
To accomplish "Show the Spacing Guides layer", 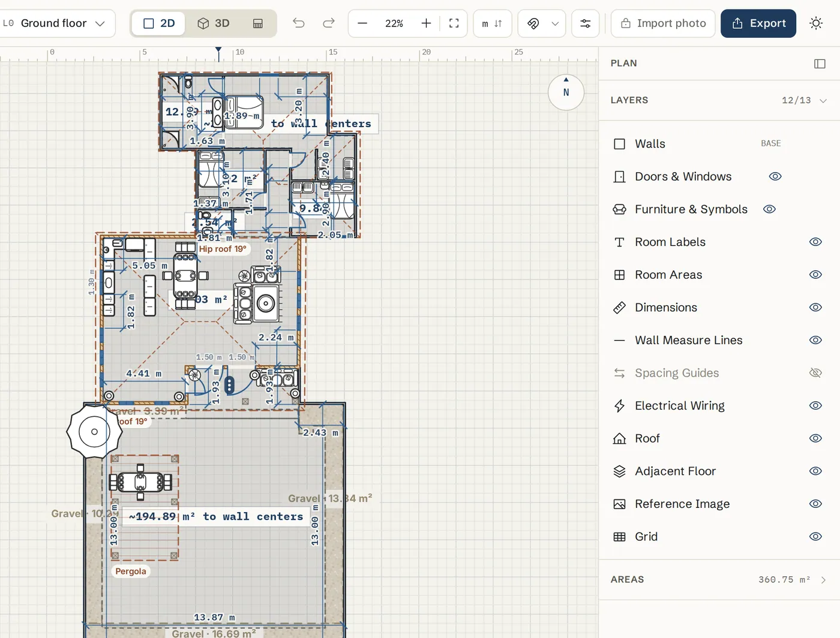I will click(815, 373).
